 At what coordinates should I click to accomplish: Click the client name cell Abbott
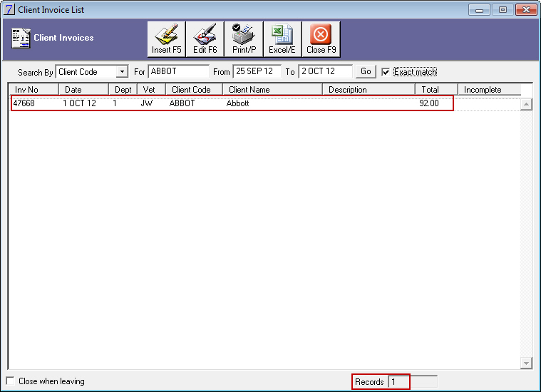point(237,103)
